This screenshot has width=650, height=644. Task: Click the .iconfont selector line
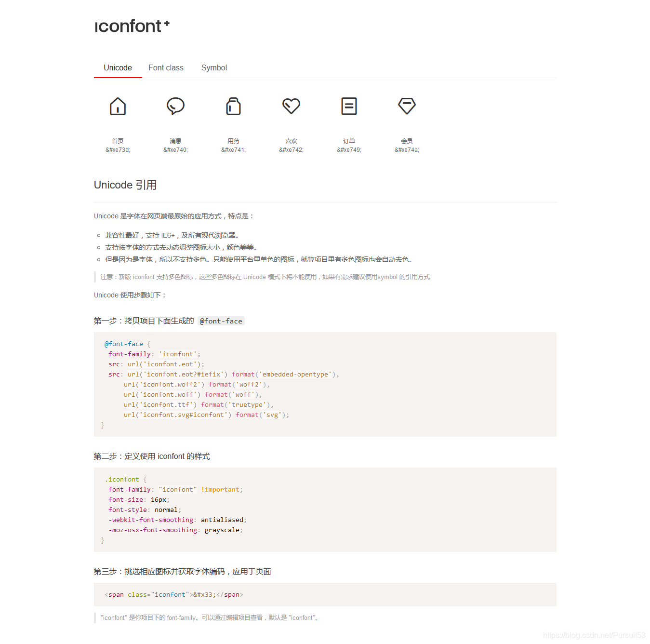(125, 479)
